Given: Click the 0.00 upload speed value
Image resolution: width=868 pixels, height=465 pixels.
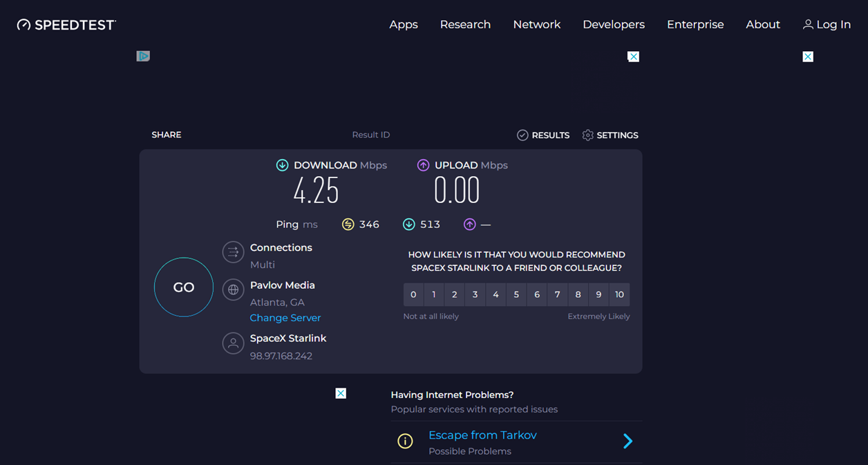Looking at the screenshot, I should 457,190.
